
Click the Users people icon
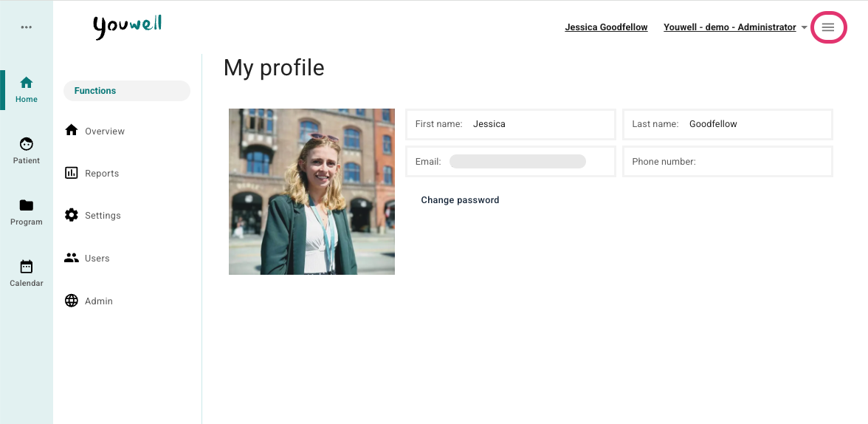tap(72, 258)
